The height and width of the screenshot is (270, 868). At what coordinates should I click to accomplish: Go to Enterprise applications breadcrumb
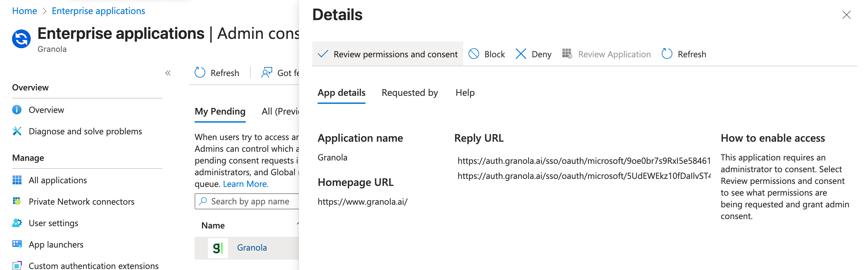pyautogui.click(x=98, y=11)
